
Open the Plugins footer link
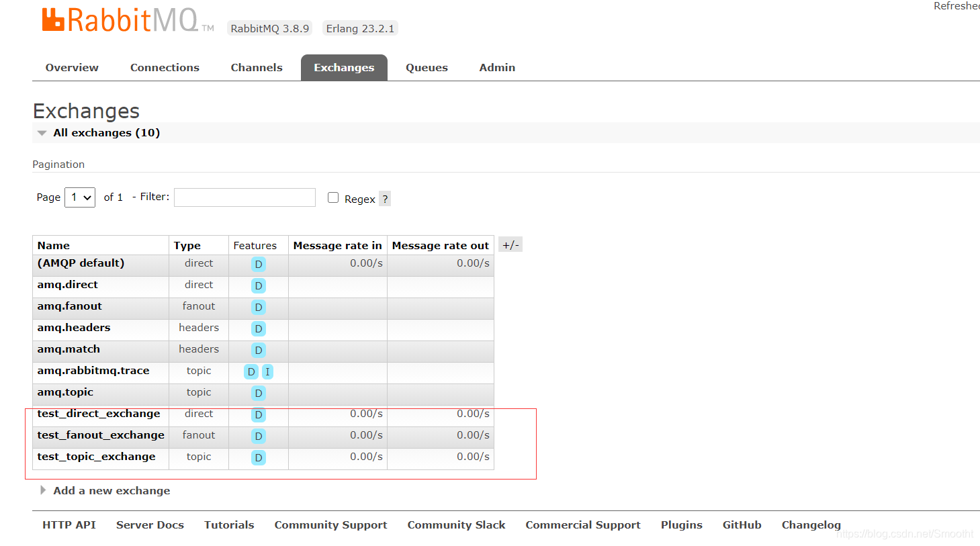click(x=682, y=525)
